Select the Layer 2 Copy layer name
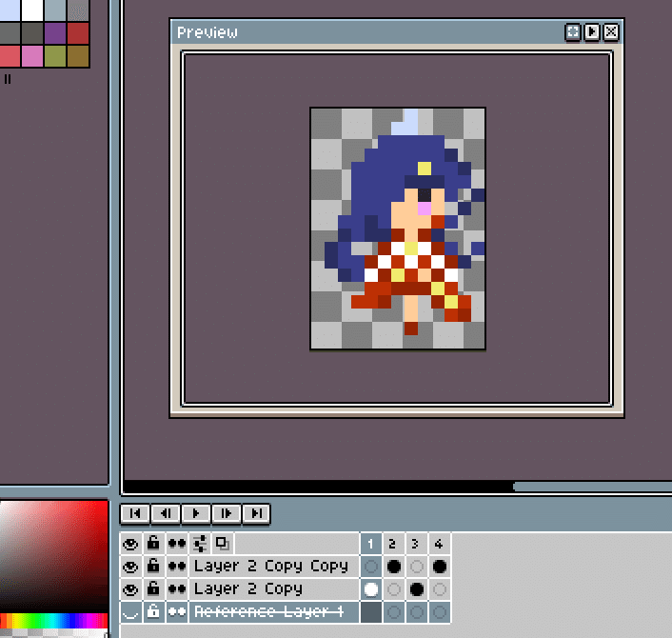The image size is (672, 638). 273,589
